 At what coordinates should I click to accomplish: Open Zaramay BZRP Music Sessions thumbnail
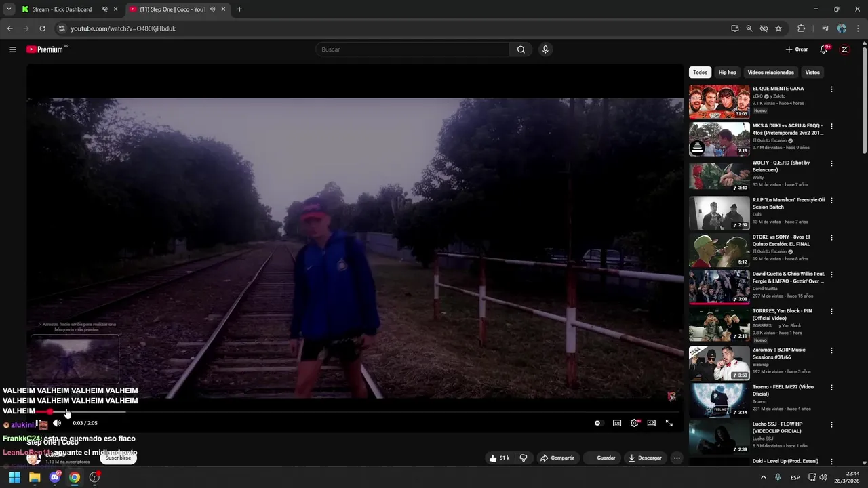(x=719, y=363)
